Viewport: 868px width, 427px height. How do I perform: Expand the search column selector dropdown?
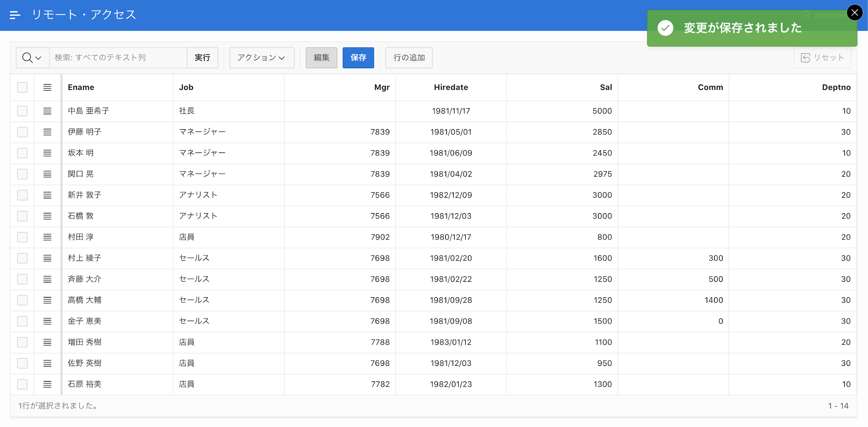pyautogui.click(x=32, y=58)
